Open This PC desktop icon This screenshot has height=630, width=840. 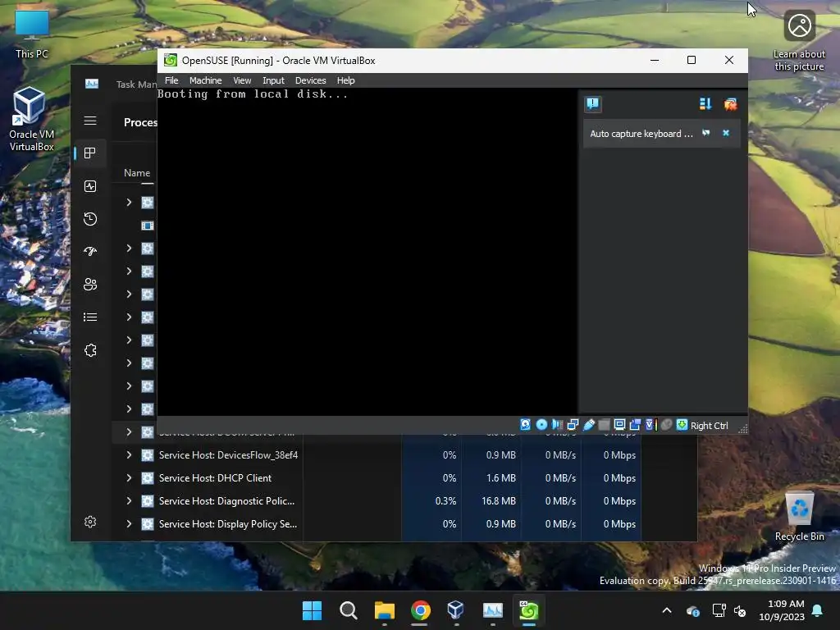click(32, 34)
